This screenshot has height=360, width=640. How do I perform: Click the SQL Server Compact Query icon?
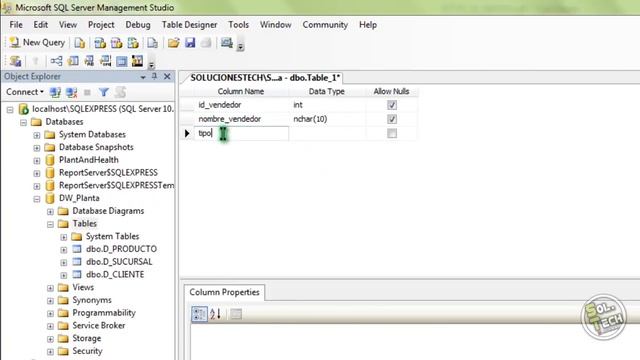(x=153, y=43)
